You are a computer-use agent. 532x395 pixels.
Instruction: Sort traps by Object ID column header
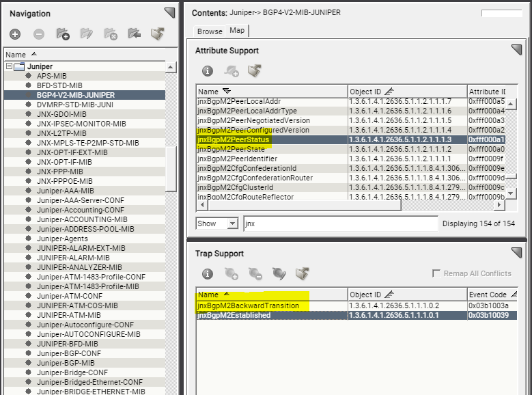pyautogui.click(x=407, y=295)
